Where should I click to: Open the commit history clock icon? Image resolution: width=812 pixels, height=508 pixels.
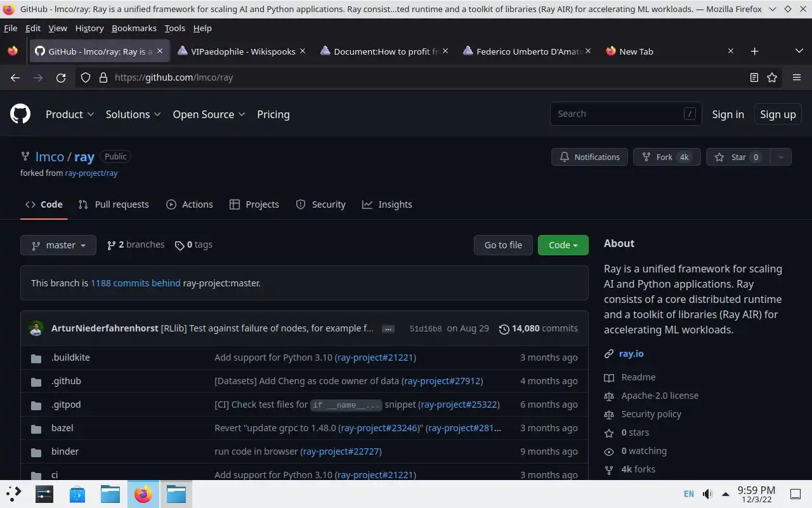tap(504, 329)
